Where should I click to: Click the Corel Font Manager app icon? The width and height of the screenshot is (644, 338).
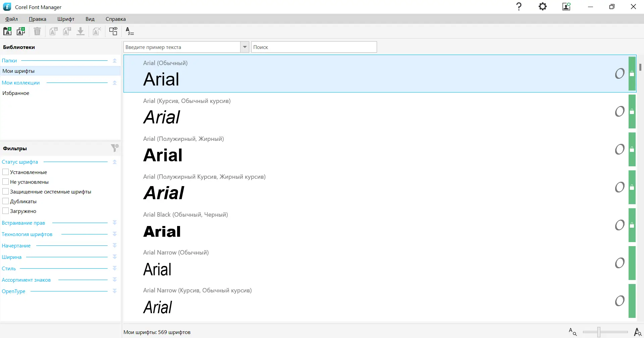7,7
